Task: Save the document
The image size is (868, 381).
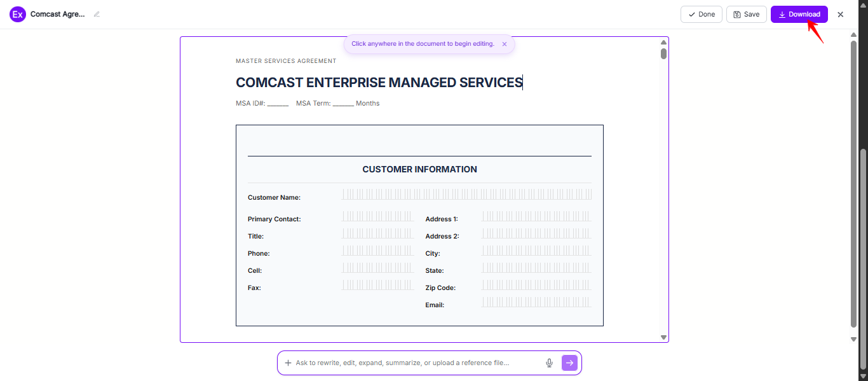Action: (747, 14)
